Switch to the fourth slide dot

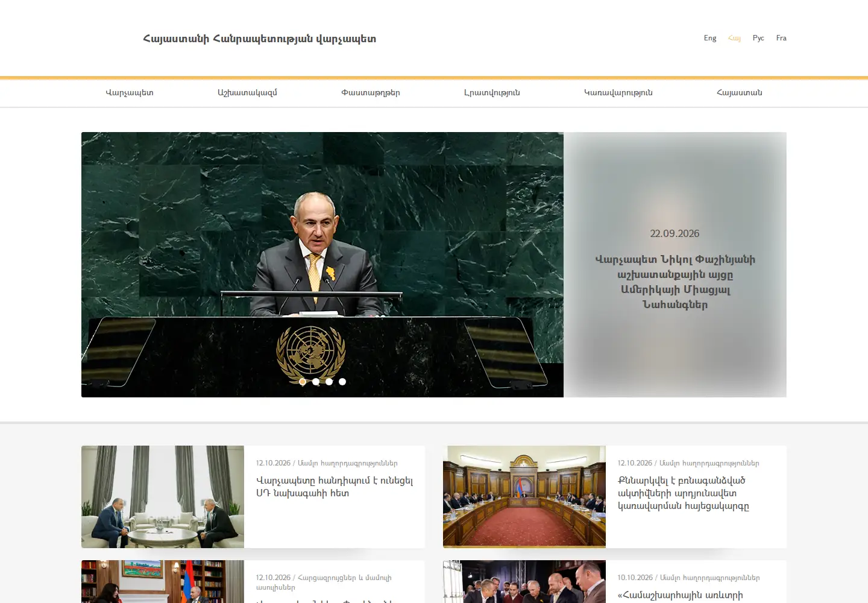click(x=342, y=382)
